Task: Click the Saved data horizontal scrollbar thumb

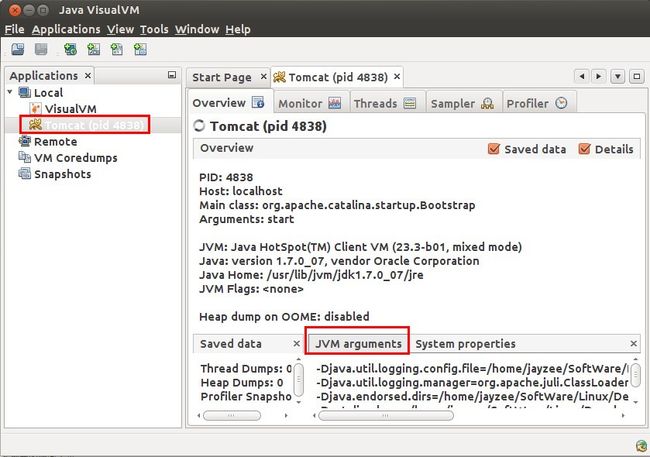Action: point(232,415)
